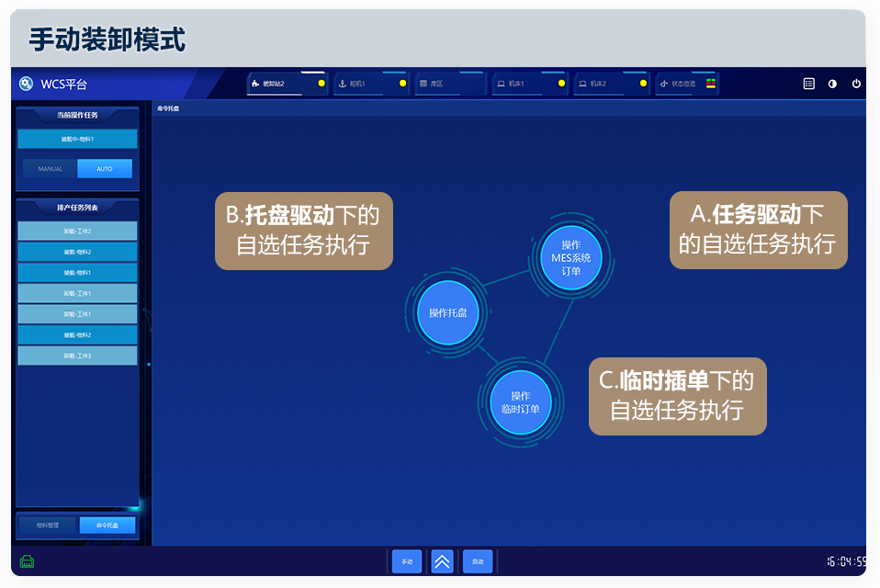Open the list view icon in header
Image resolution: width=880 pixels, height=588 pixels.
808,84
